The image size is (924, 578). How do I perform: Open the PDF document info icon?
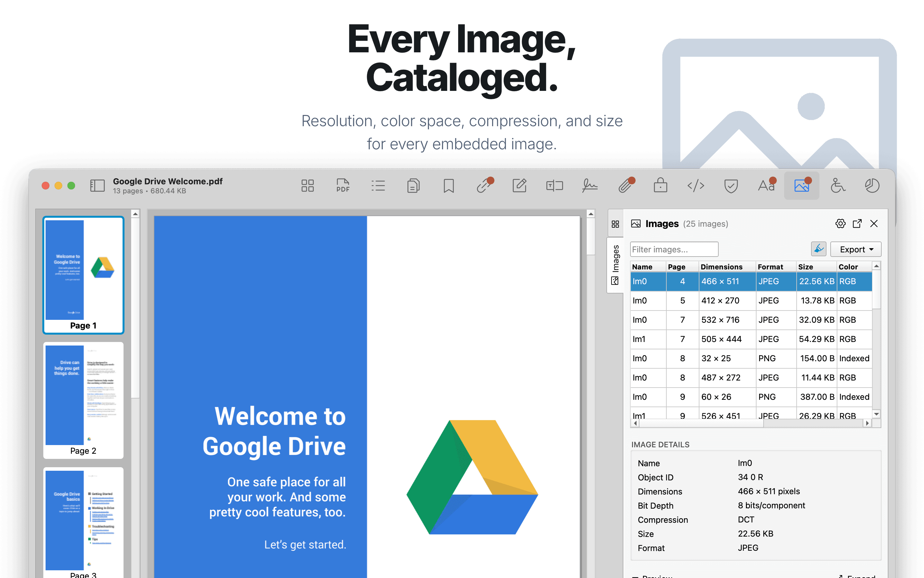(343, 186)
